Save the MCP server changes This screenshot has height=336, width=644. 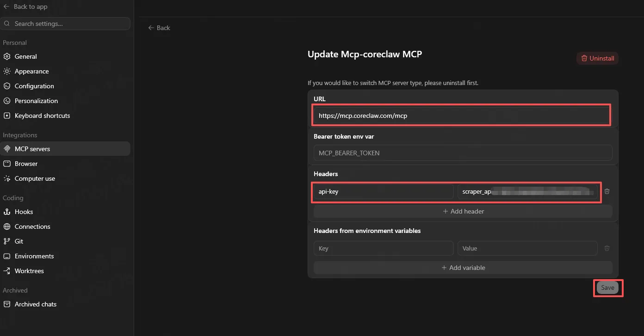(607, 287)
